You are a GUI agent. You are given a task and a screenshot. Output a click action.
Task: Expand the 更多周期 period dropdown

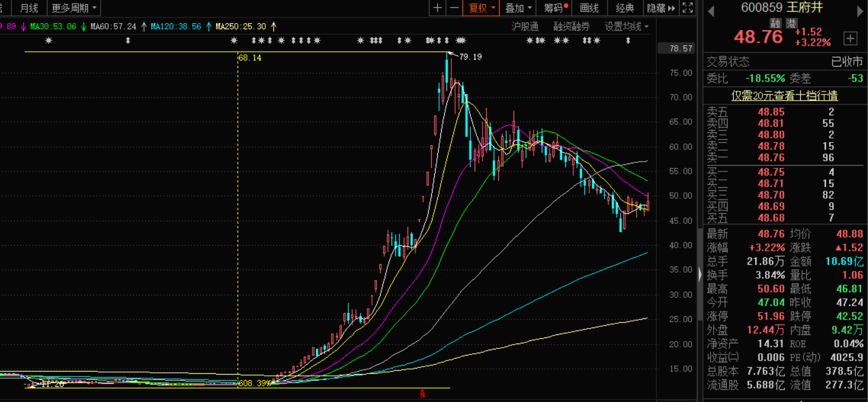tap(74, 8)
